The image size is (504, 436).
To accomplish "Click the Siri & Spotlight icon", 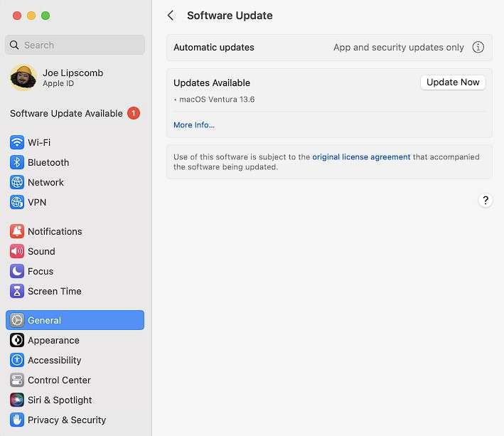I will click(17, 400).
